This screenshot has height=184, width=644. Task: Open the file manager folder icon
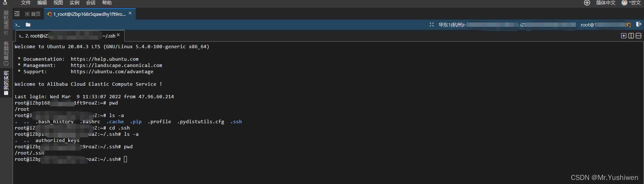[28, 25]
